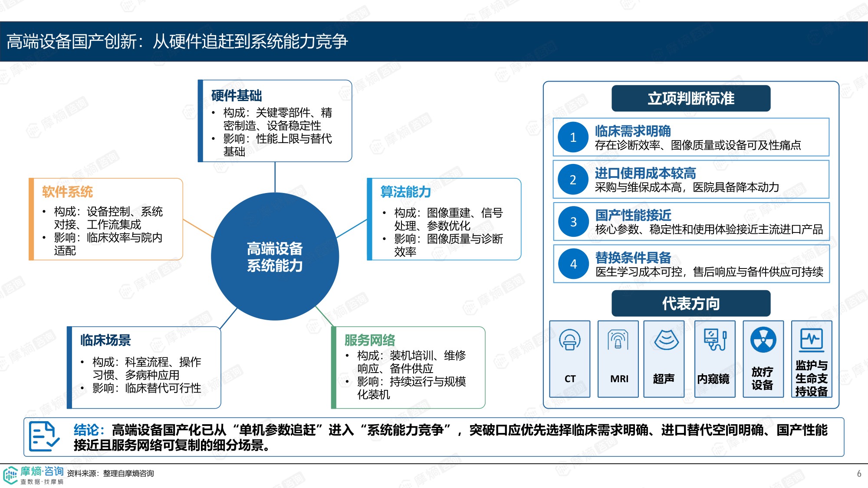This screenshot has height=488, width=868.
Task: Click bullet 影响：持续运行与规模化装机
Action: point(411,388)
